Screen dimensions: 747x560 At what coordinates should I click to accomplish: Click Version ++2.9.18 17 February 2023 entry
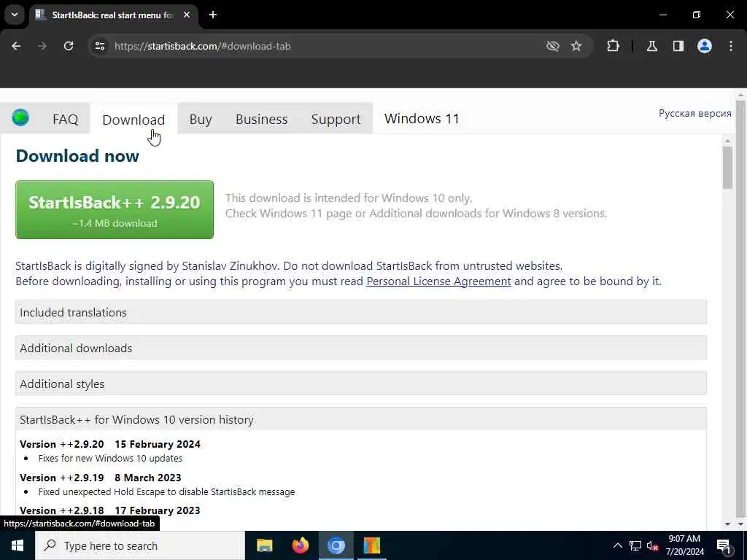pos(110,510)
